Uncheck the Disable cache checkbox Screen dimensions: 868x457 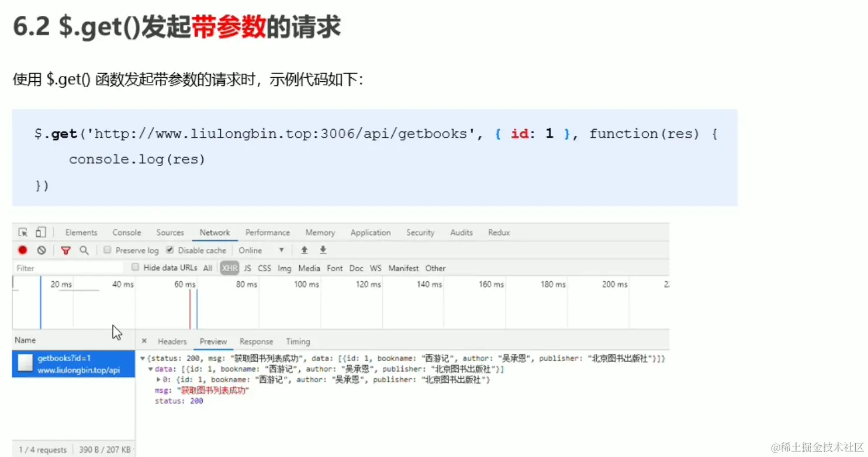[x=170, y=250]
